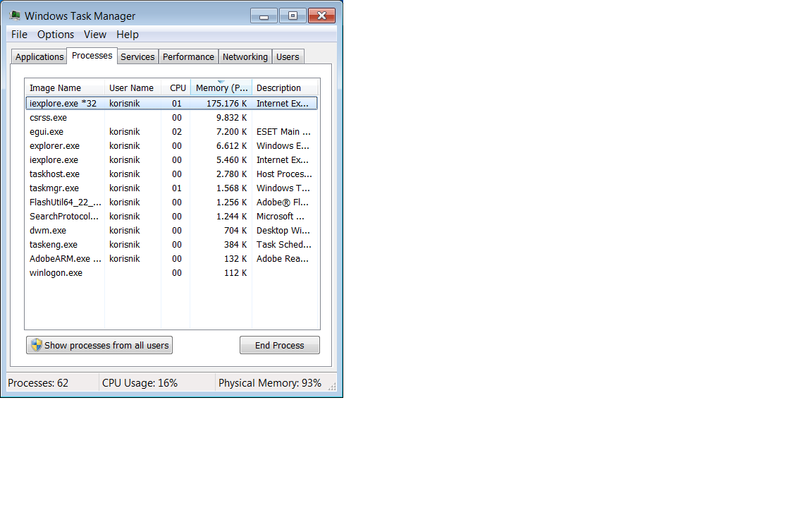Open the Networking tab
Viewport: 812px width, 508px height.
coord(245,57)
